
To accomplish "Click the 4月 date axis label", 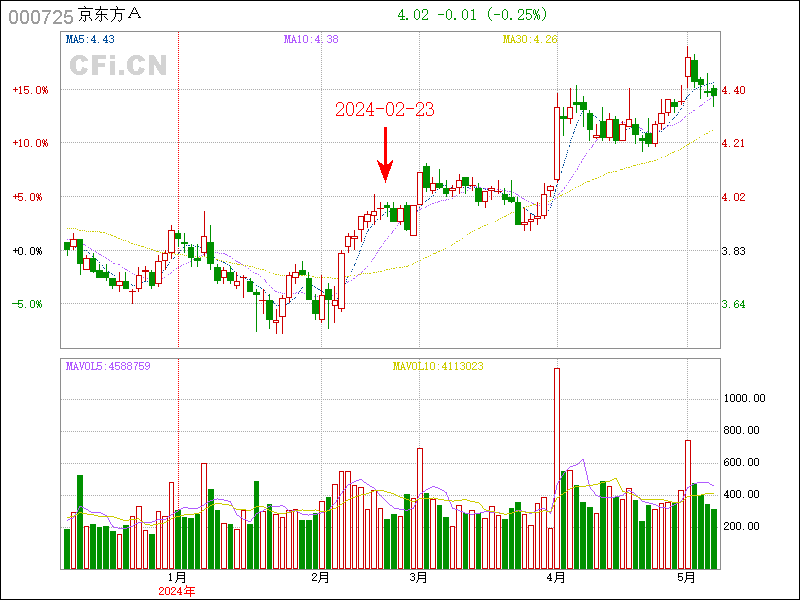I will 556,578.
